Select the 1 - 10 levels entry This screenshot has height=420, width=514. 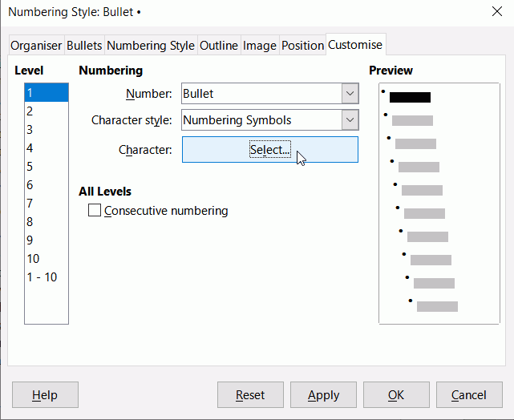[47, 277]
